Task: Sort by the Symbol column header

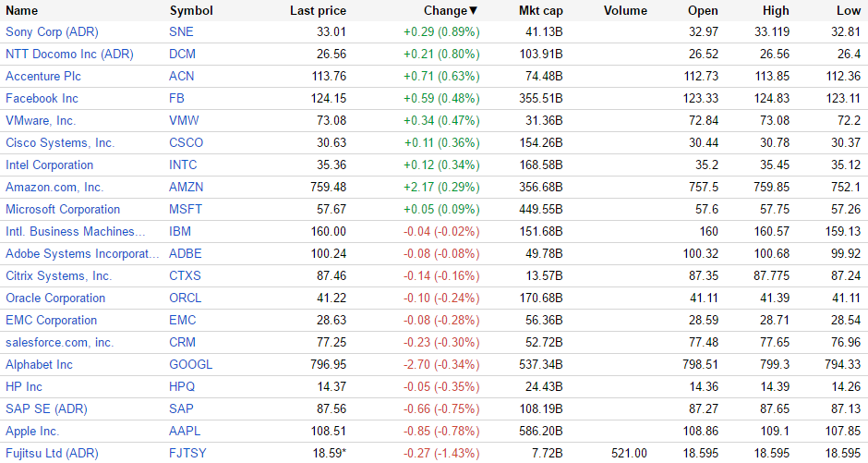Action: point(191,11)
